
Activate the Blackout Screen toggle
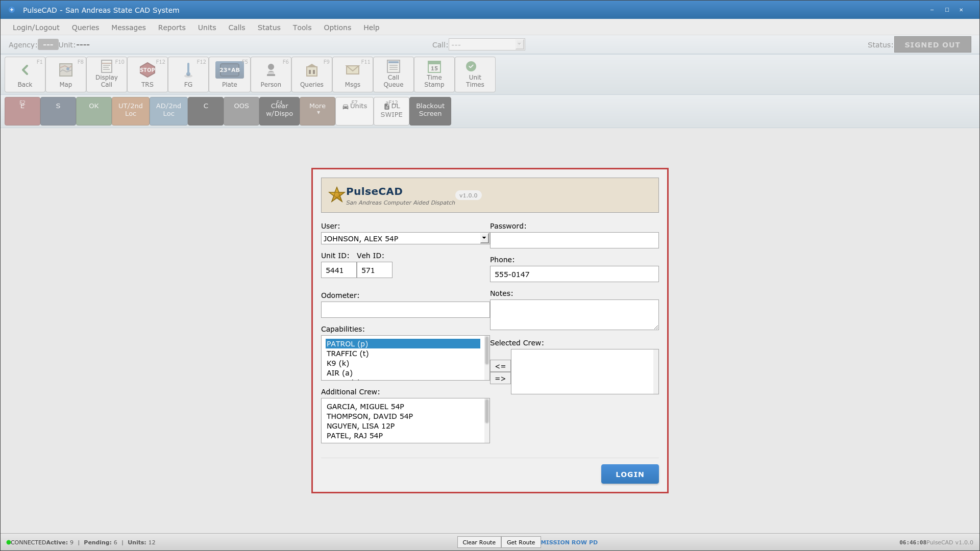[430, 111]
